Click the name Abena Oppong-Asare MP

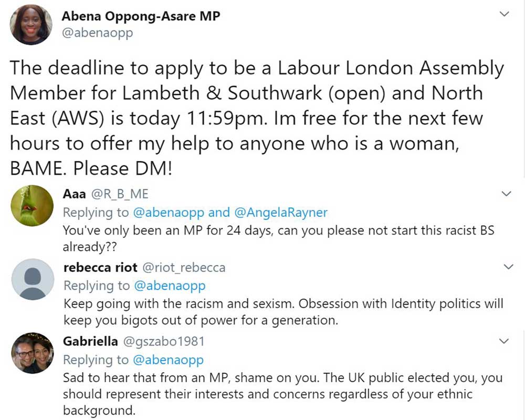pos(141,16)
